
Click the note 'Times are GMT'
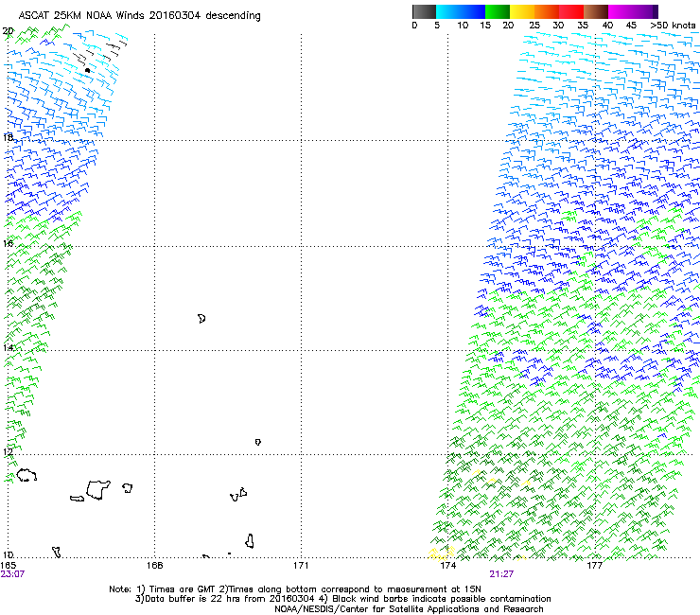click(183, 589)
